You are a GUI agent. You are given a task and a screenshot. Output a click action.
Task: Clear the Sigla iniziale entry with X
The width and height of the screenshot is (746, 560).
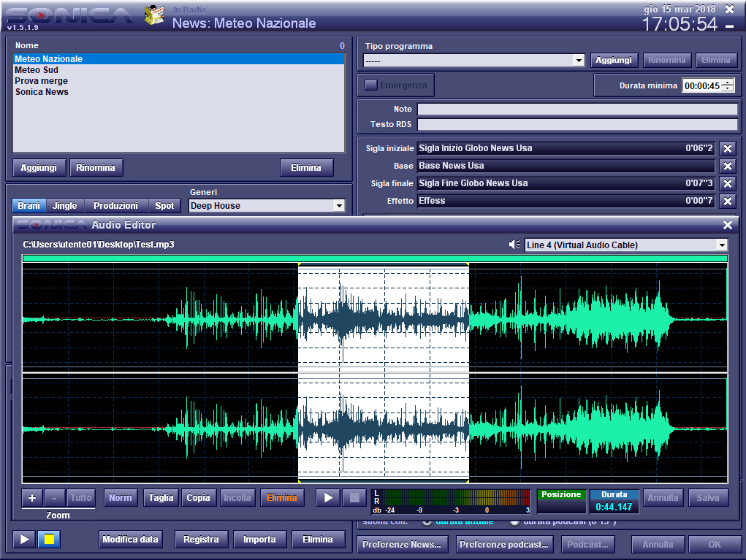[x=728, y=148]
